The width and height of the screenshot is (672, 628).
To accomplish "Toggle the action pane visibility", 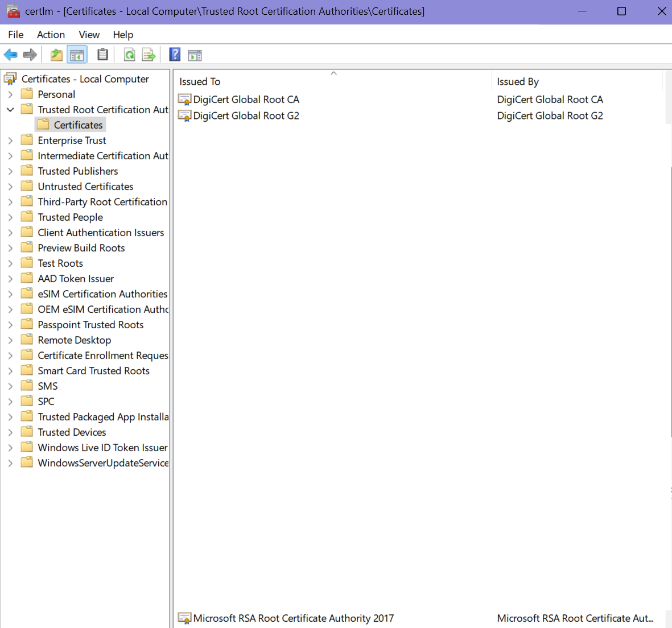I will [x=195, y=54].
